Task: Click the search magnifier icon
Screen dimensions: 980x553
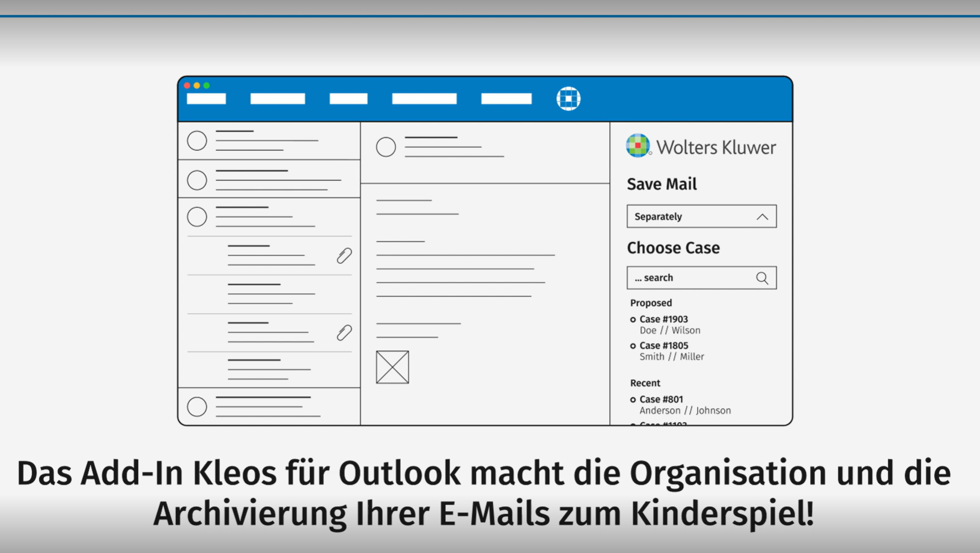Action: [x=762, y=278]
